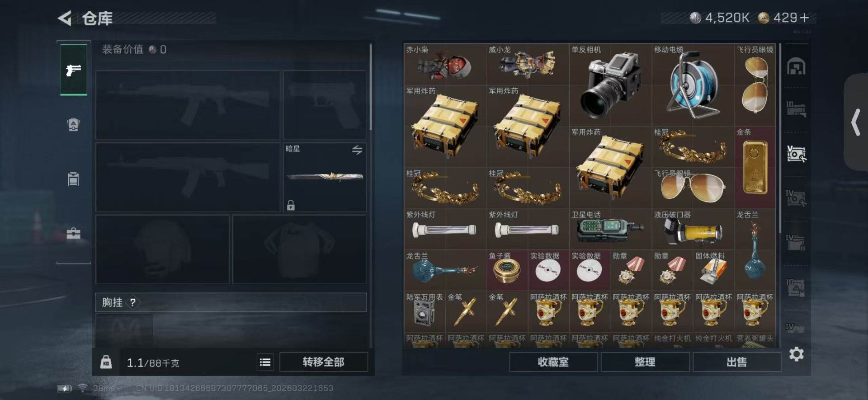Select the weapons pistol tab icon

click(73, 70)
